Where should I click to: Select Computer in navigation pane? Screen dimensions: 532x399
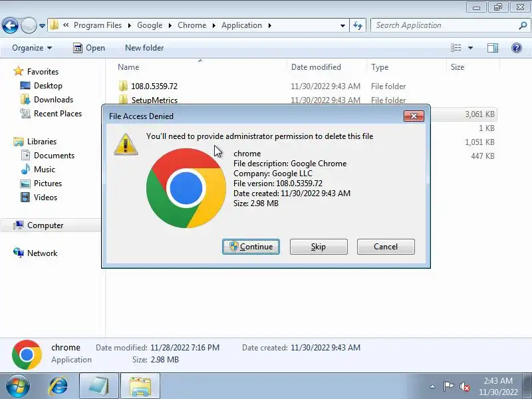[x=45, y=225]
